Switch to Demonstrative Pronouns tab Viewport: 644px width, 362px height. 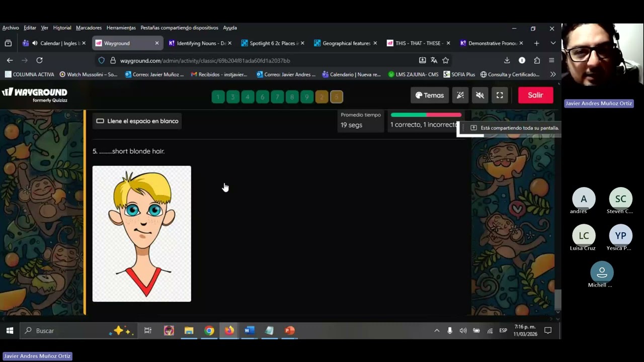point(492,43)
